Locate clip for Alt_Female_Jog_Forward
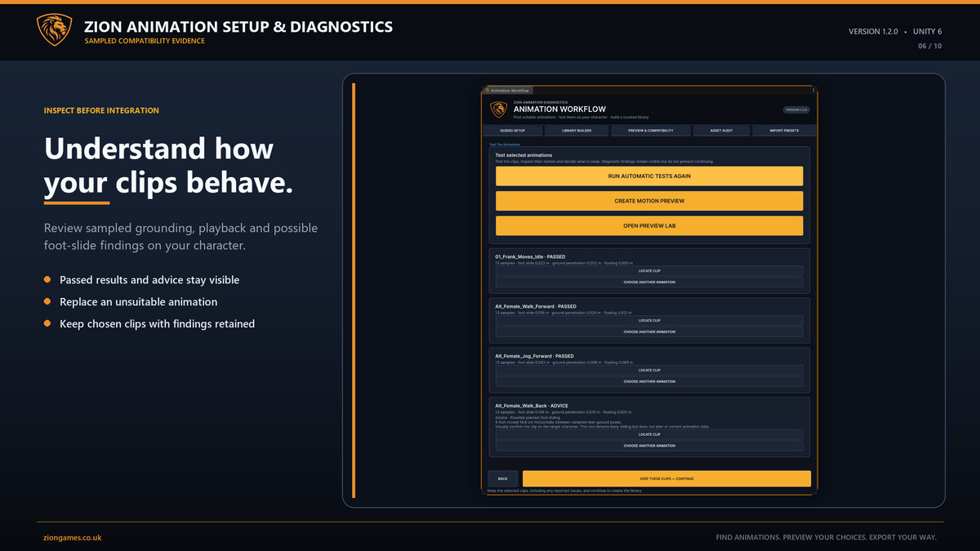Image resolution: width=980 pixels, height=551 pixels. click(x=649, y=371)
